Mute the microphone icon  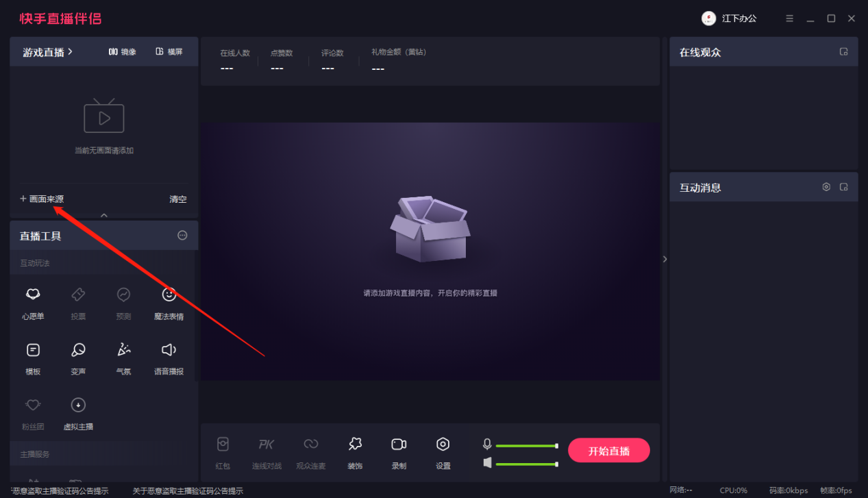pos(487,445)
